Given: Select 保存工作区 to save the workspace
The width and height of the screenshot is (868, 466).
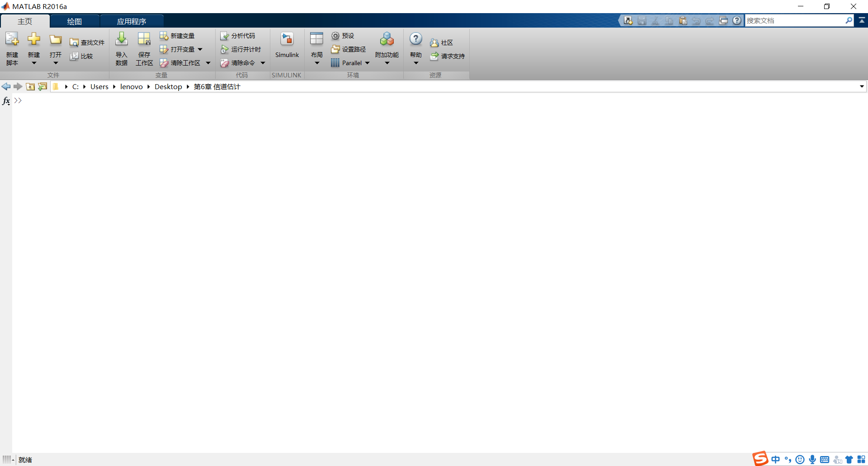Looking at the screenshot, I should 144,49.
